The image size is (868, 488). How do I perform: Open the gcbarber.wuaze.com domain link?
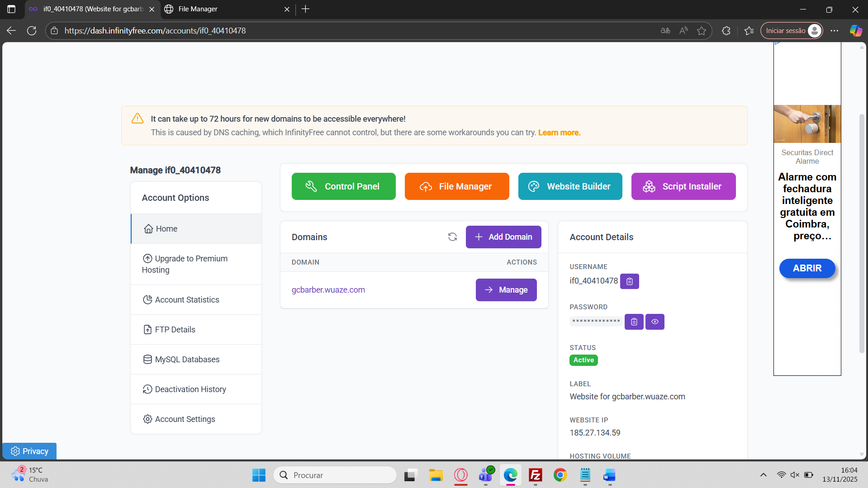point(328,290)
